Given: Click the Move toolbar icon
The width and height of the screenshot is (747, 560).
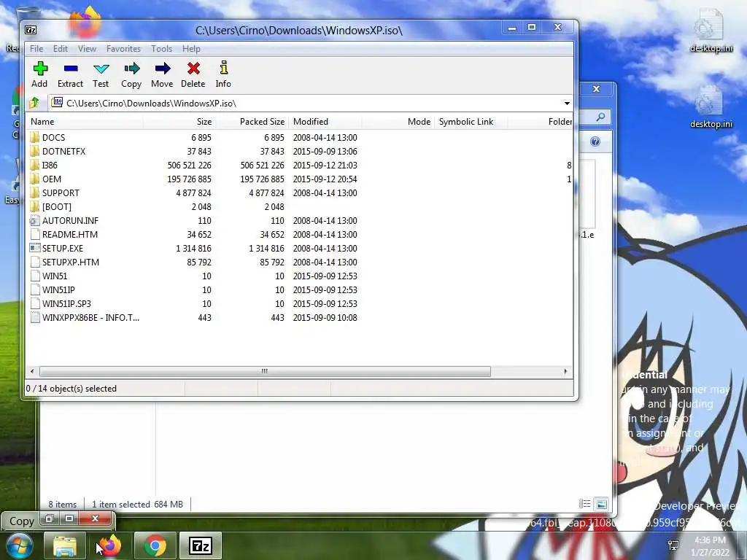Looking at the screenshot, I should coord(163,69).
